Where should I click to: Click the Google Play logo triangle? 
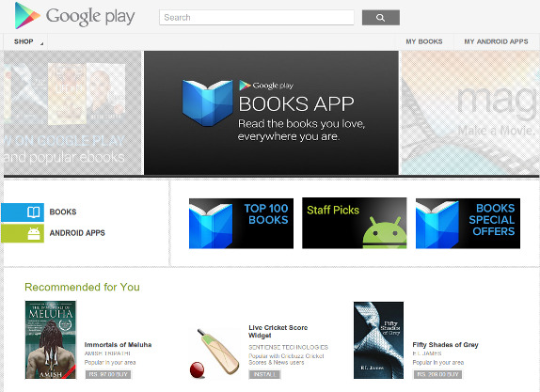tap(27, 15)
